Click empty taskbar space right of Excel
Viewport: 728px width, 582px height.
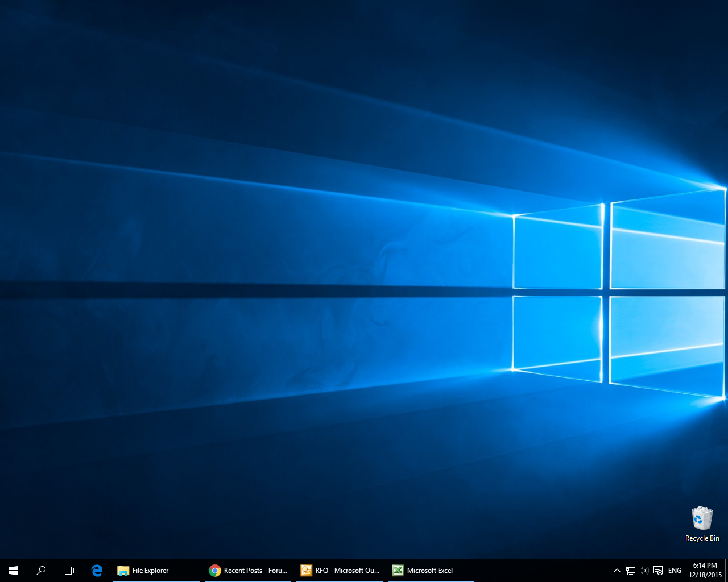(540, 570)
